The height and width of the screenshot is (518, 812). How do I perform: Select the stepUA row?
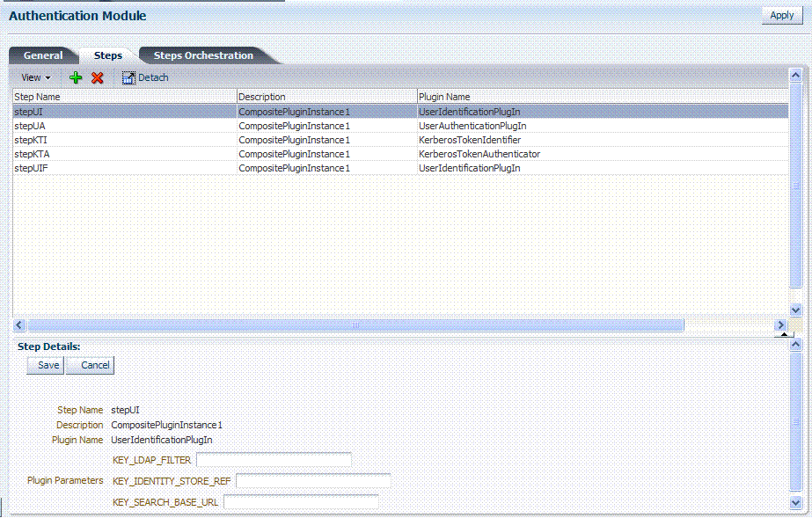pos(400,126)
